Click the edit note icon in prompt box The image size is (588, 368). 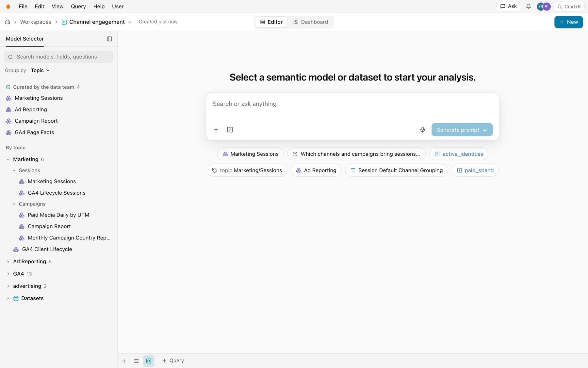[x=230, y=130]
